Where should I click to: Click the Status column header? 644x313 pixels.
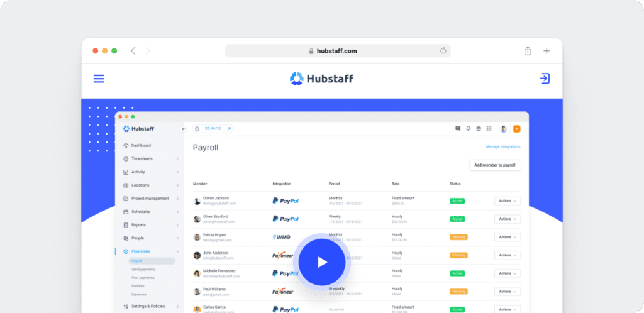455,184
